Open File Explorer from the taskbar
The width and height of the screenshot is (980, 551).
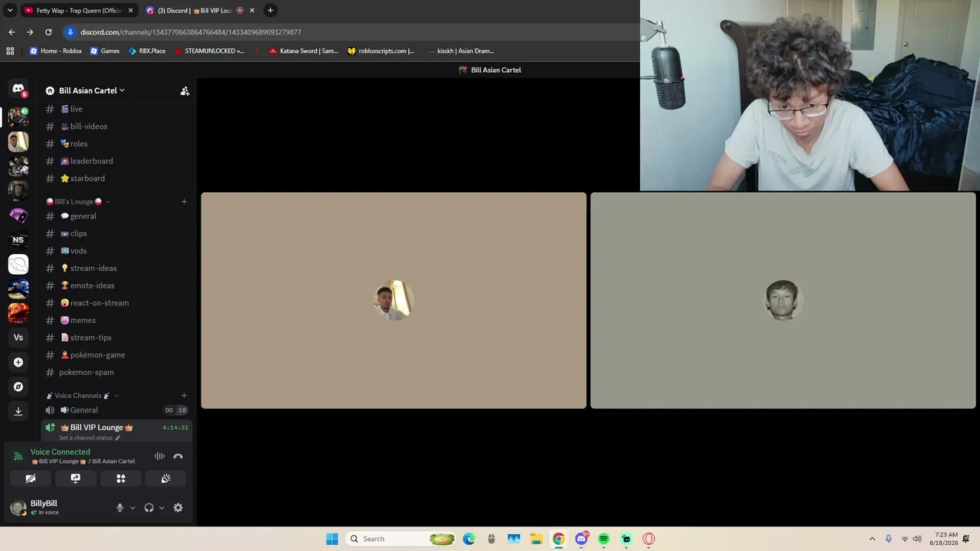click(537, 539)
